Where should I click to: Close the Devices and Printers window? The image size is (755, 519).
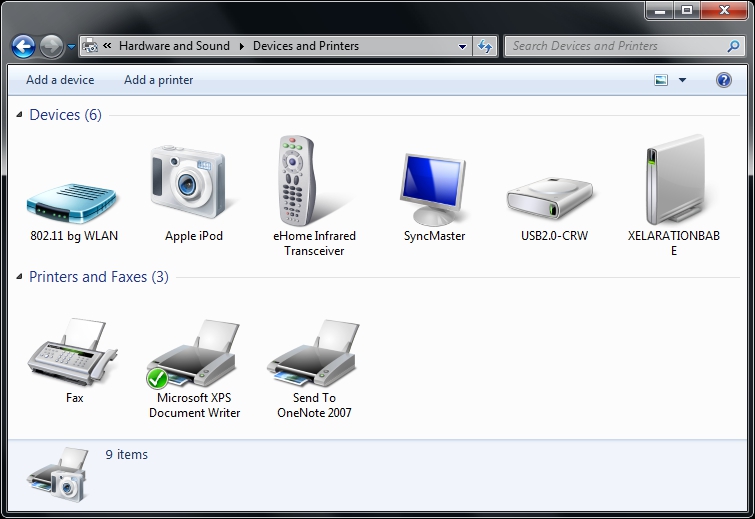724,10
